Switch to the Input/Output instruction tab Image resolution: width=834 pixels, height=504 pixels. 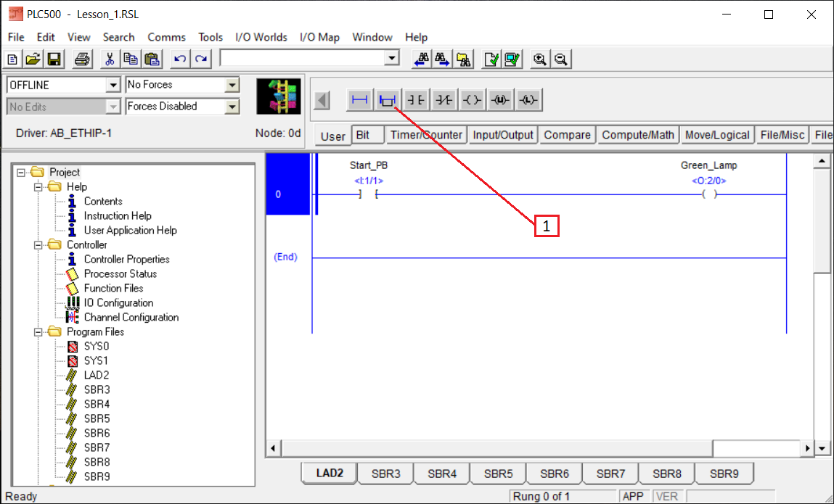[503, 135]
